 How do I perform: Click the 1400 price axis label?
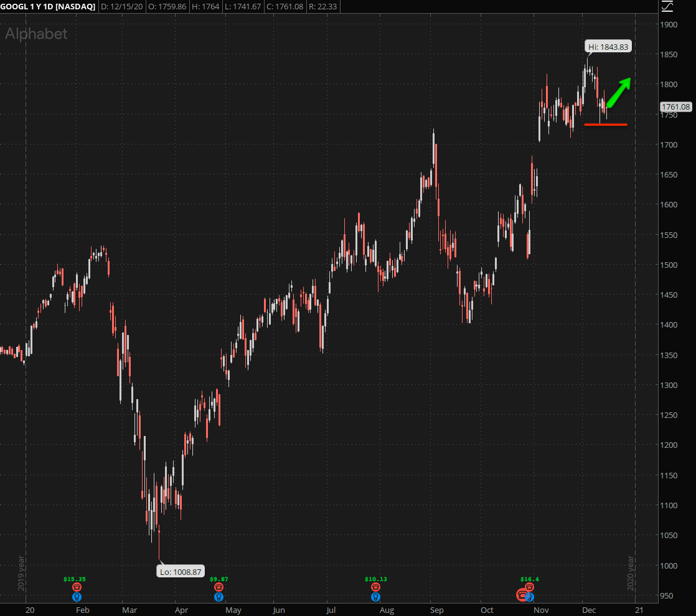(669, 325)
